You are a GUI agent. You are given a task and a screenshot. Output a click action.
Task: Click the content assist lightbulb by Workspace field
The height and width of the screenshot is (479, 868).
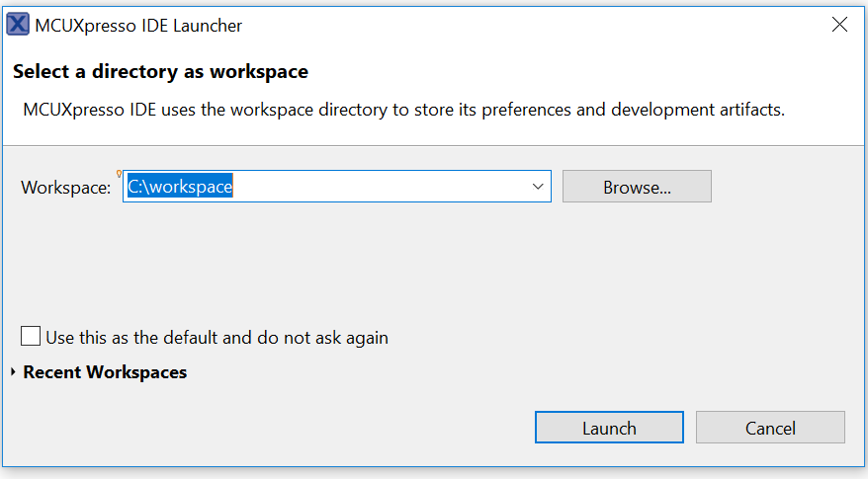click(x=120, y=175)
